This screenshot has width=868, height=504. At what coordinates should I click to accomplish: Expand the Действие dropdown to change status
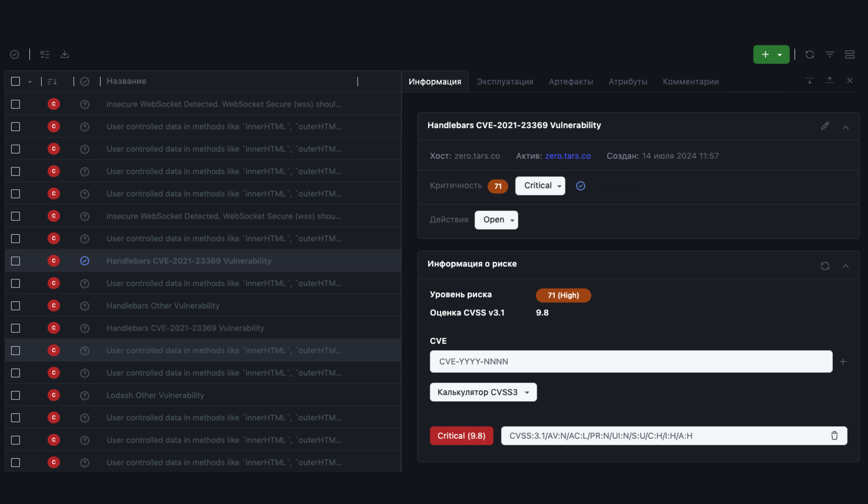click(496, 220)
